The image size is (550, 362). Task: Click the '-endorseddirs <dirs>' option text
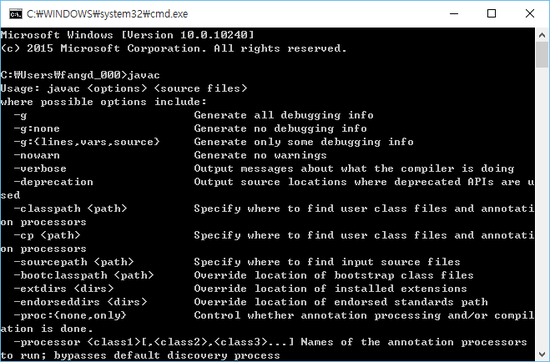[80, 302]
